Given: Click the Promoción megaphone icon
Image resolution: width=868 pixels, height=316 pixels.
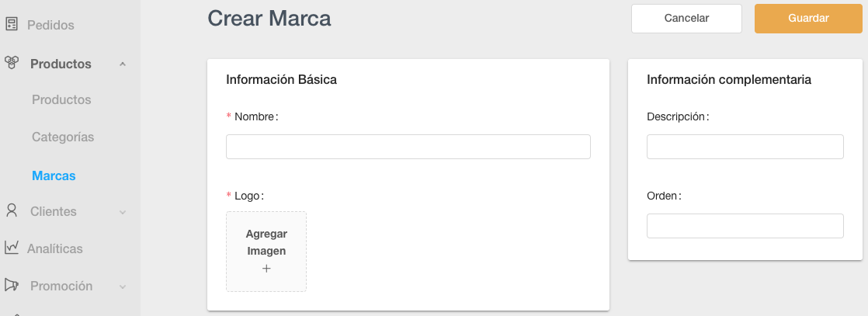Looking at the screenshot, I should 12,285.
